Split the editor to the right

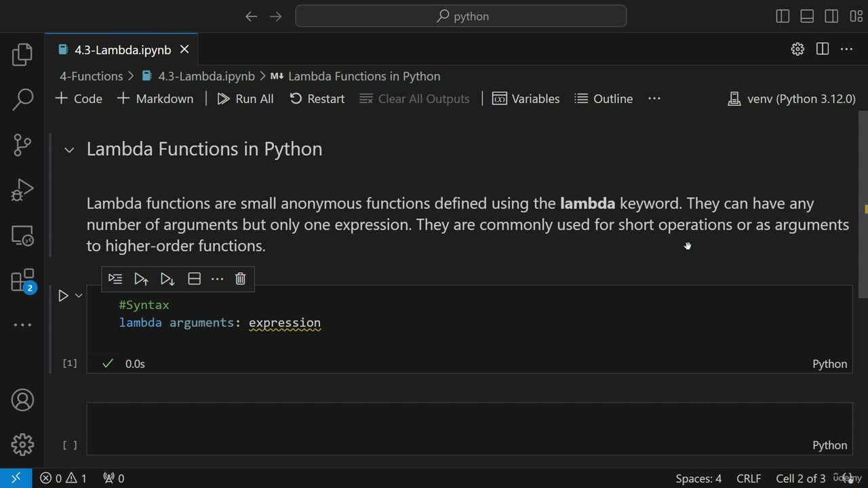823,49
